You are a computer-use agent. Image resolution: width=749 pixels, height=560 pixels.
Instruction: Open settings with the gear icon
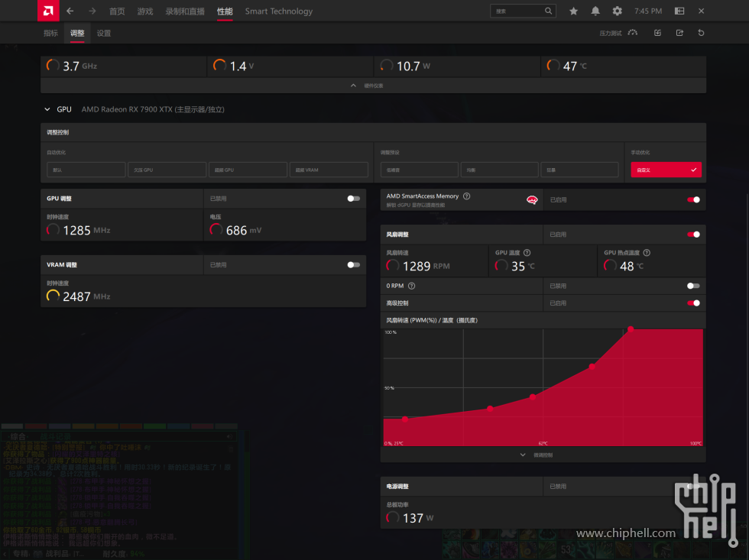coord(618,11)
